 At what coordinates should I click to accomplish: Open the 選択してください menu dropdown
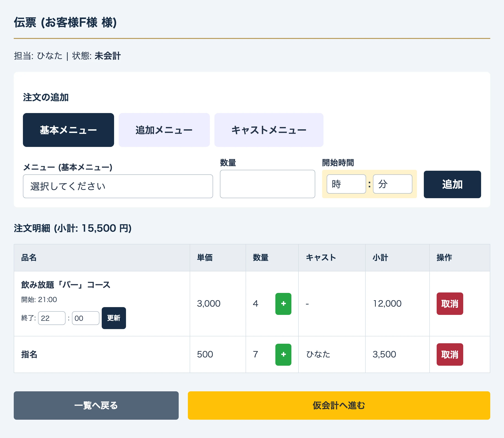(118, 186)
